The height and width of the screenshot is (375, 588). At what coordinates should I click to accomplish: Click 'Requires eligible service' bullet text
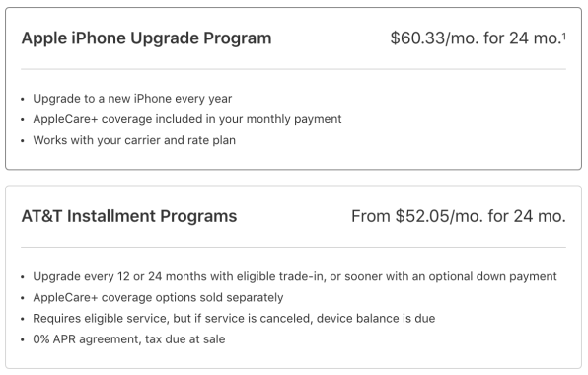tap(234, 319)
